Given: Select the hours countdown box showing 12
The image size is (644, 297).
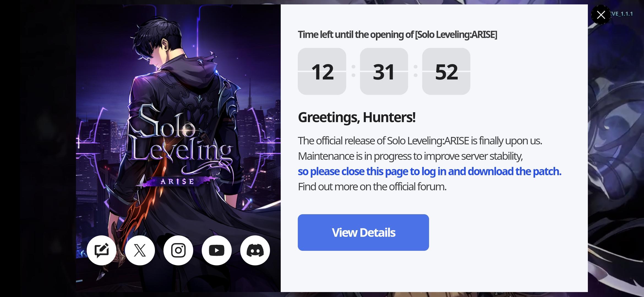Looking at the screenshot, I should [322, 71].
